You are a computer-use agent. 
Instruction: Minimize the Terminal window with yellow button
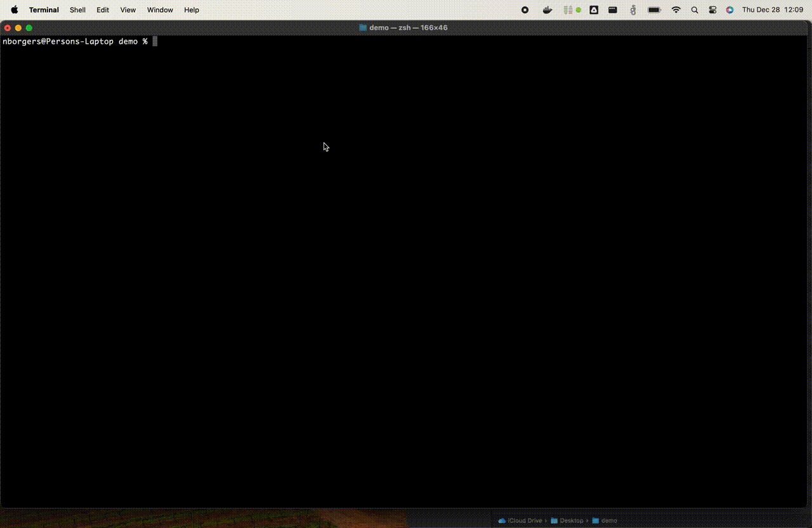(18, 28)
